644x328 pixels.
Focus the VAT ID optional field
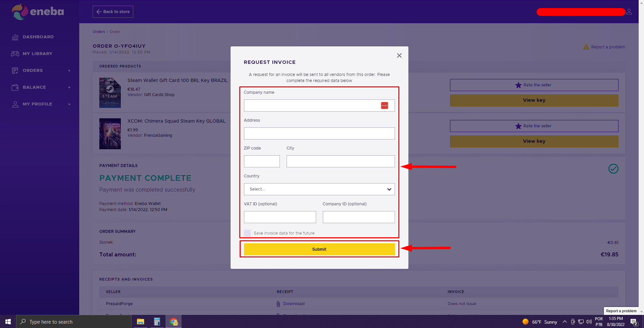tap(280, 217)
